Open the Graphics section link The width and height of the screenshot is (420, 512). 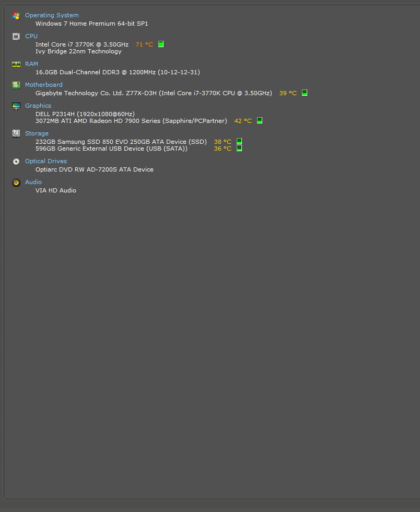point(38,106)
